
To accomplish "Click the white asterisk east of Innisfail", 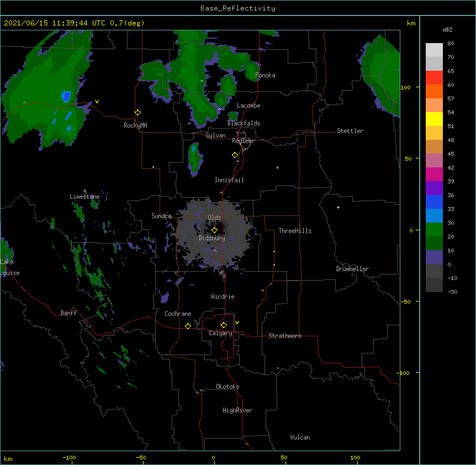I will click(x=277, y=167).
